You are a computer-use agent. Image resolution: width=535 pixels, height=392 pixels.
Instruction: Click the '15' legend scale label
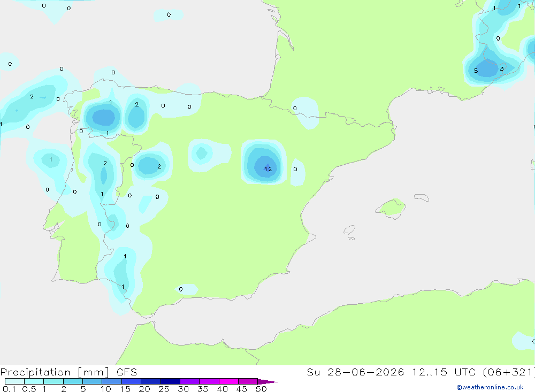[125, 389]
